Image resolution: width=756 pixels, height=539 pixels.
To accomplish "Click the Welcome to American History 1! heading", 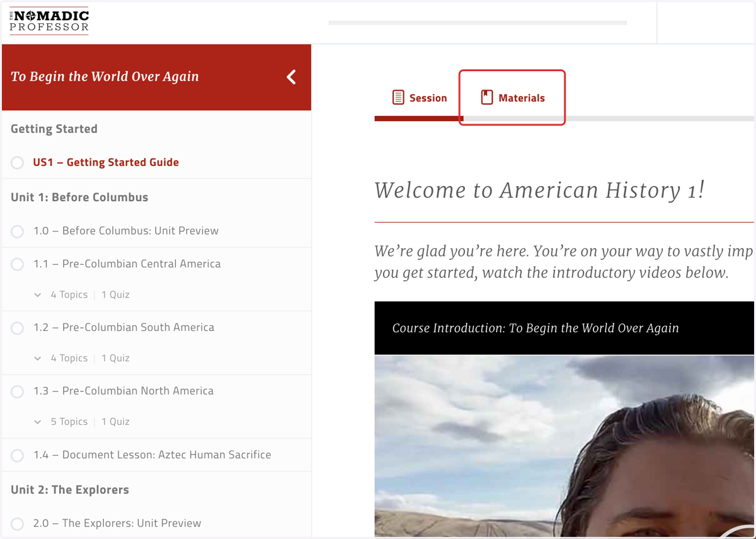I will point(539,190).
